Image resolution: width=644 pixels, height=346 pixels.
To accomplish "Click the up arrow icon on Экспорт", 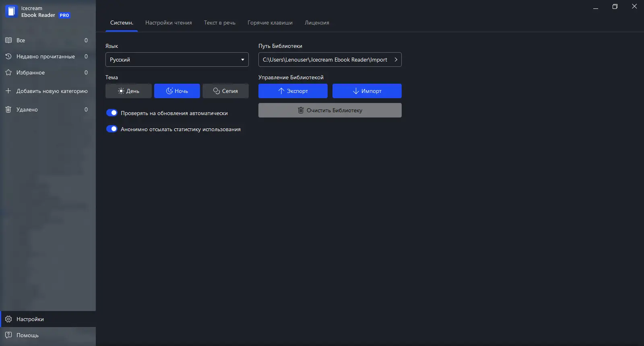I will tap(281, 91).
